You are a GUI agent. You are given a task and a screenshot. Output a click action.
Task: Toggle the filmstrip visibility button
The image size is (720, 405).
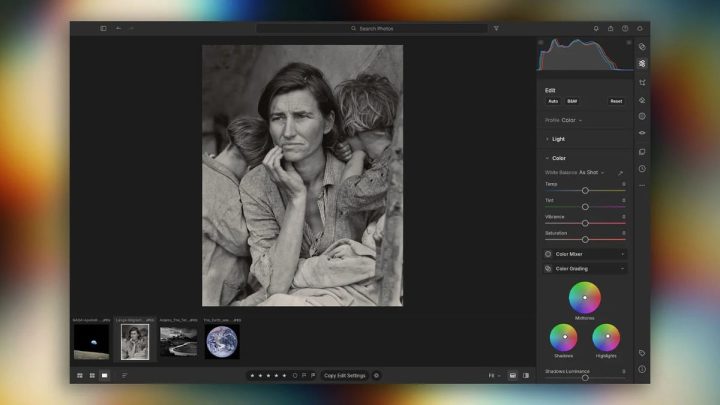513,376
